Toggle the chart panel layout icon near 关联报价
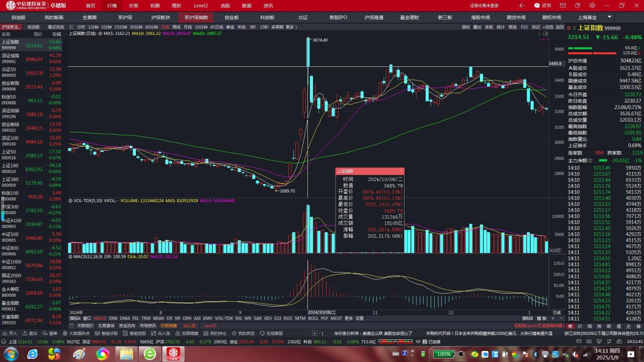 tap(72, 326)
